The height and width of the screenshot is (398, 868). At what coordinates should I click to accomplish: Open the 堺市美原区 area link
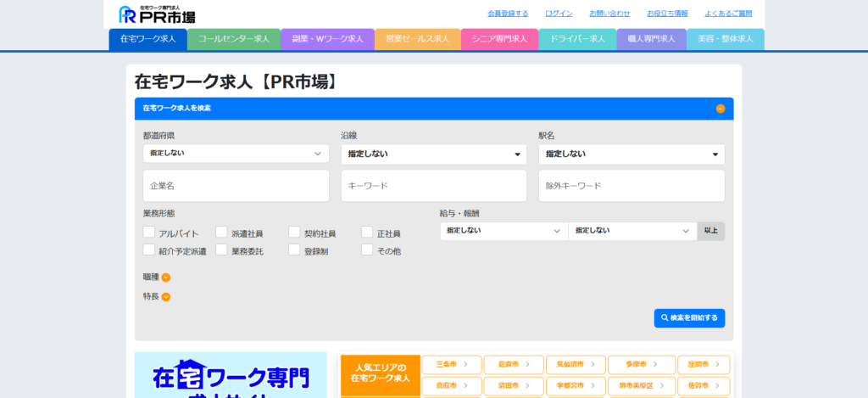click(642, 386)
